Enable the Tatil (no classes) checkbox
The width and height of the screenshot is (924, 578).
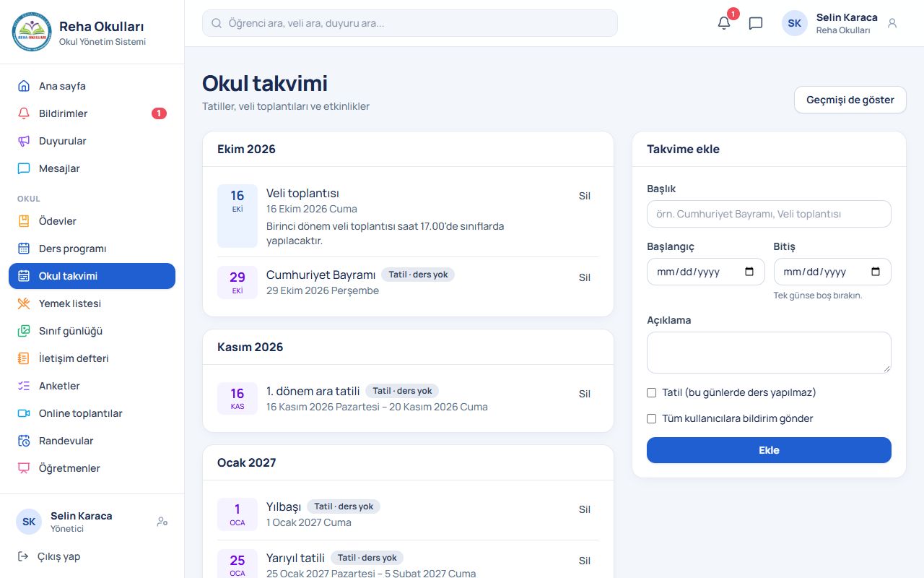(x=652, y=393)
